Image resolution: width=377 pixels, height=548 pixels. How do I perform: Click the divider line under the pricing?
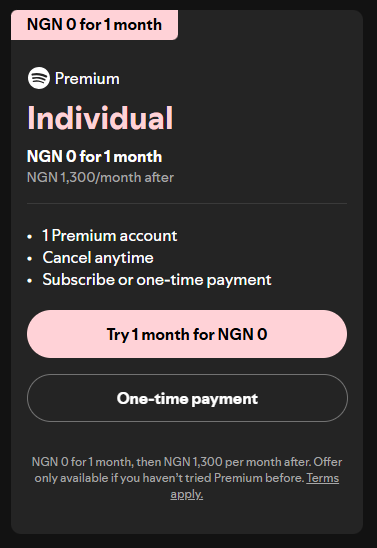pos(187,203)
